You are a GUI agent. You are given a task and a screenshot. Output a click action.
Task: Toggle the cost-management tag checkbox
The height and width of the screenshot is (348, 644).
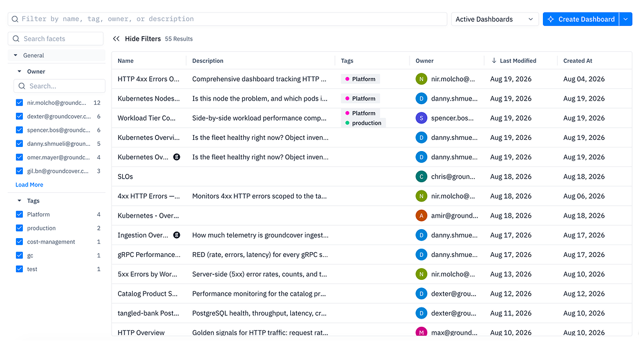(19, 242)
